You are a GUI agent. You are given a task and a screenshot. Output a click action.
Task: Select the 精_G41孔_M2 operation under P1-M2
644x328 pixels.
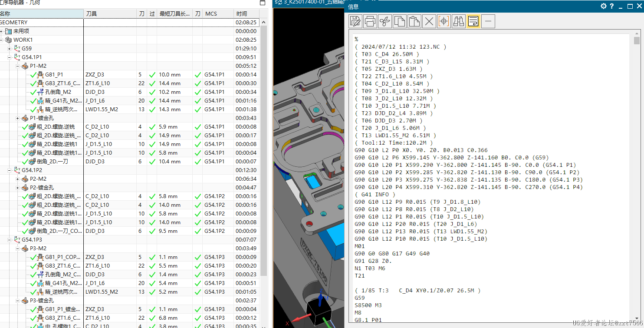[62, 100]
